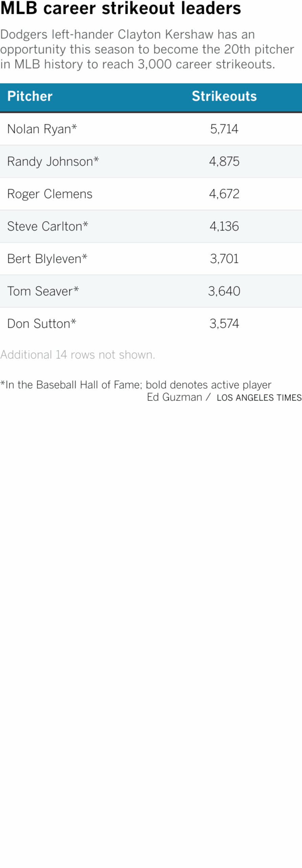Click the 5,714 strikeouts value
The height and width of the screenshot is (868, 302).
(x=224, y=129)
